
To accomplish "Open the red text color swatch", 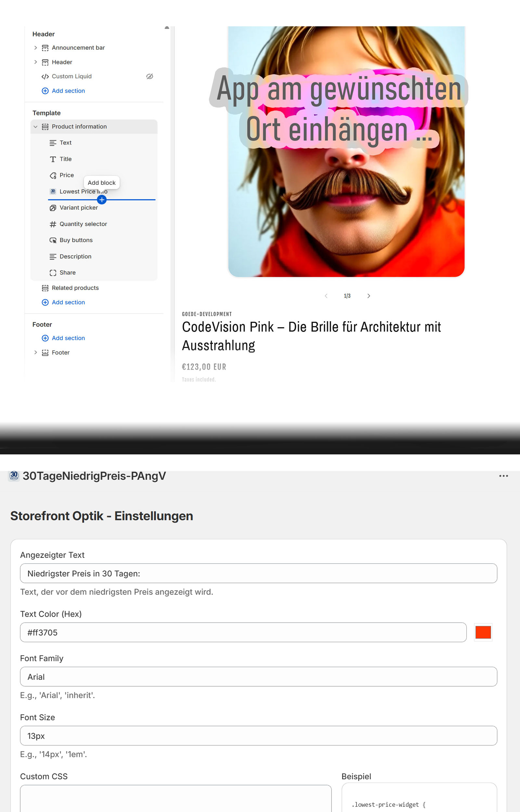I will [483, 632].
